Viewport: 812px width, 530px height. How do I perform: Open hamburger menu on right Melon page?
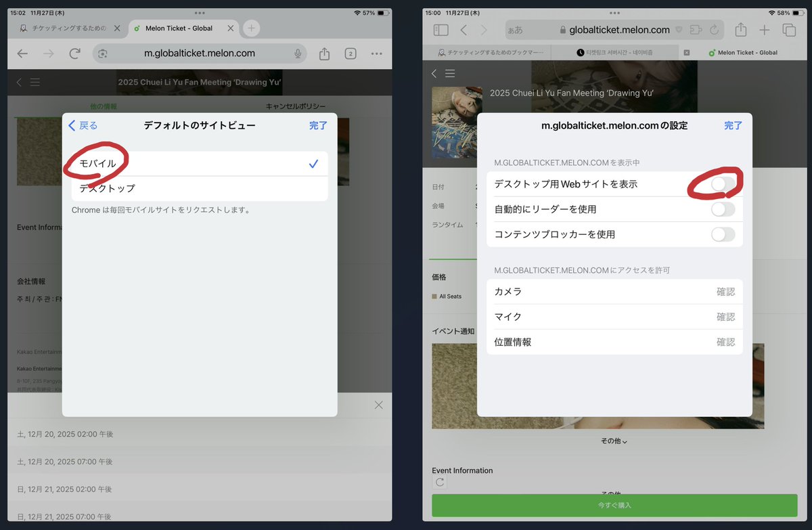(450, 73)
